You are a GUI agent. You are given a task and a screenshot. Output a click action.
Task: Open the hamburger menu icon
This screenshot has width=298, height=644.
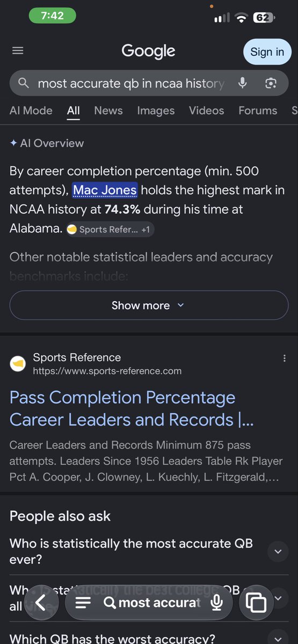(18, 50)
